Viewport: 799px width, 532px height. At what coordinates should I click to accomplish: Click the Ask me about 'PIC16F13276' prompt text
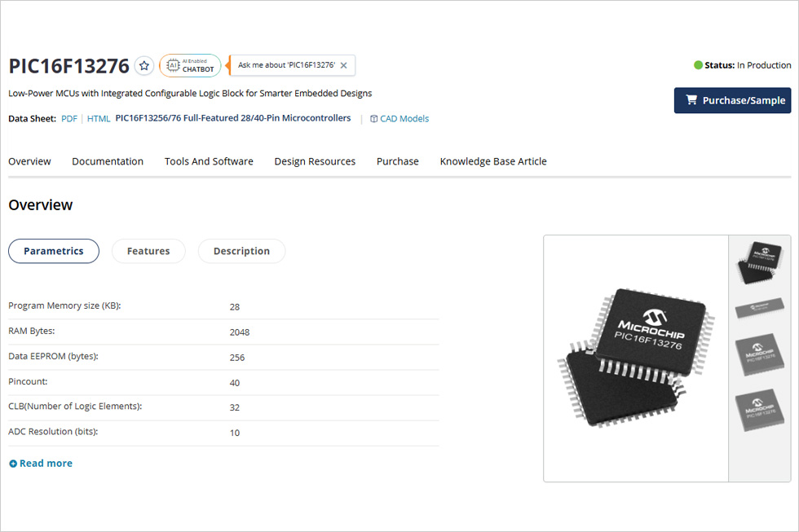point(286,65)
